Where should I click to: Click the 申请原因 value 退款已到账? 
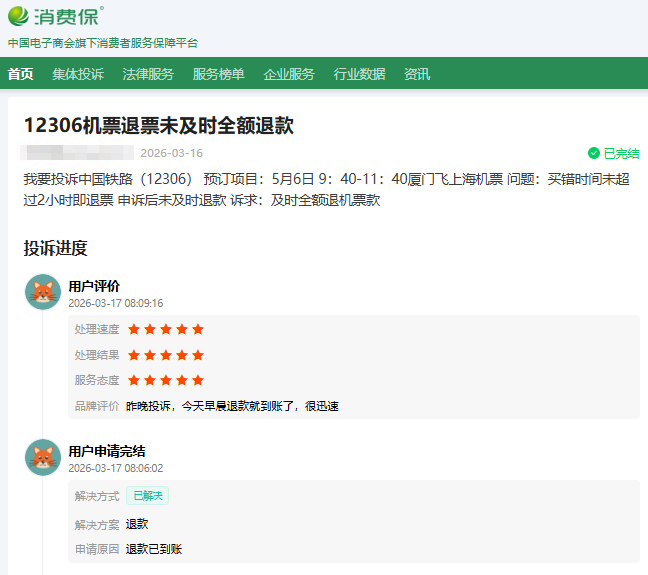tap(154, 549)
